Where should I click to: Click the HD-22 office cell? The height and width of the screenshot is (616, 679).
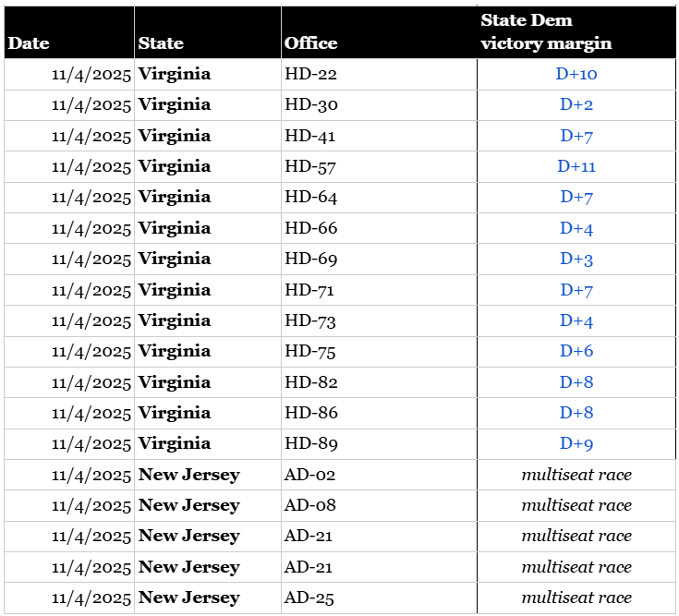click(x=311, y=74)
